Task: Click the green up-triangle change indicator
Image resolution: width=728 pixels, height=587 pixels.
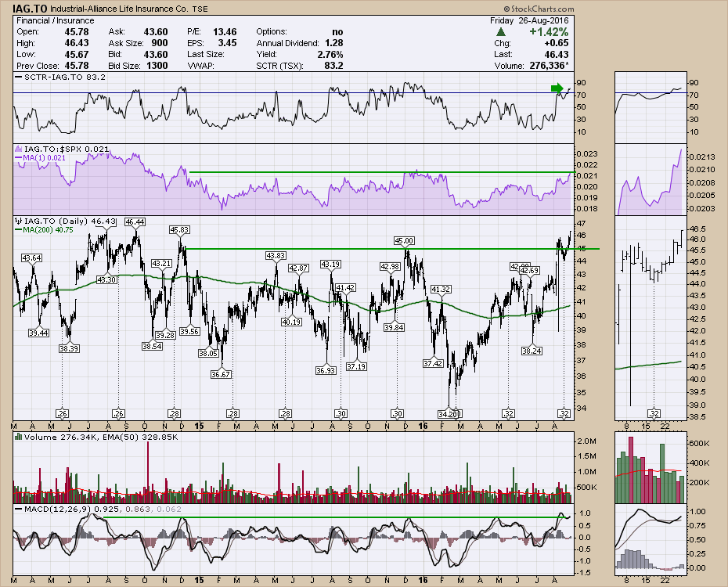Action: 500,32
